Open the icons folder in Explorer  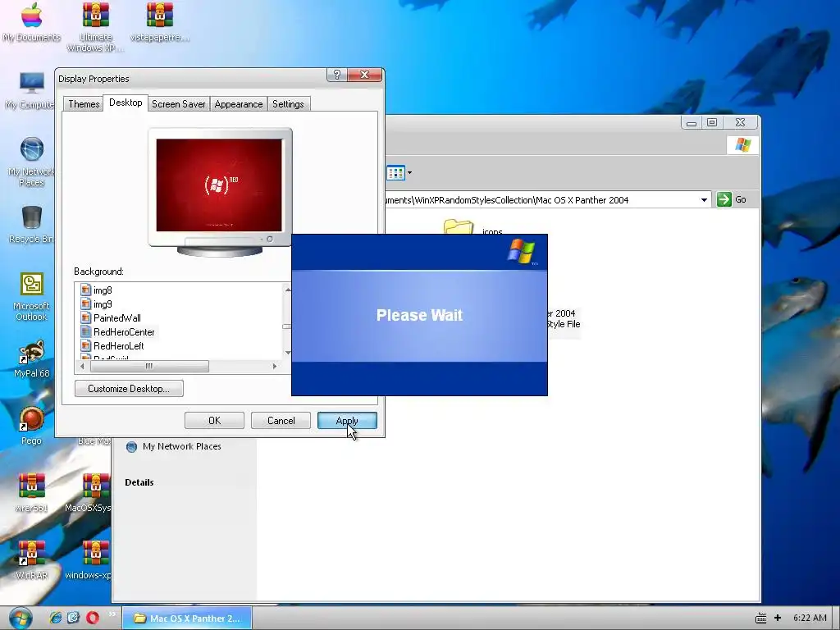click(x=473, y=228)
